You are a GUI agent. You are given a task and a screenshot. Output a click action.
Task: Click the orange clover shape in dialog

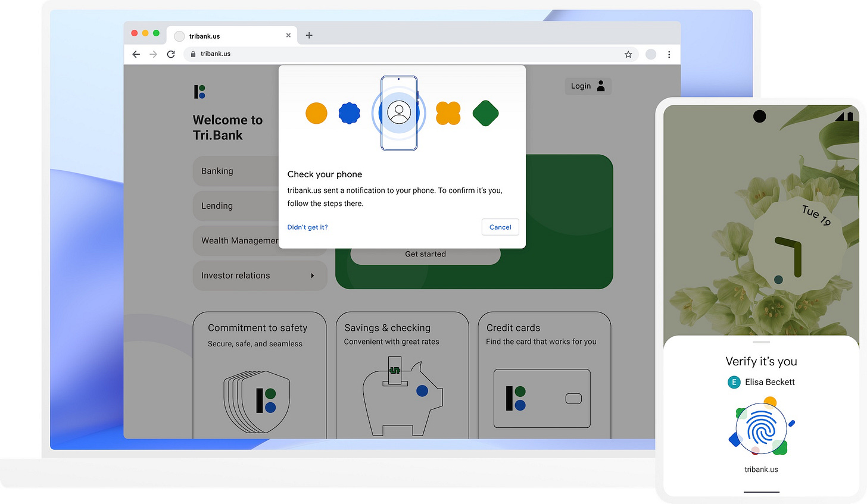point(448,113)
